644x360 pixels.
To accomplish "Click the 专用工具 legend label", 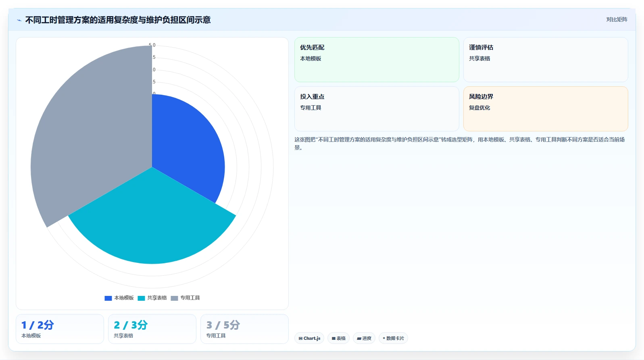I will pyautogui.click(x=190, y=298).
